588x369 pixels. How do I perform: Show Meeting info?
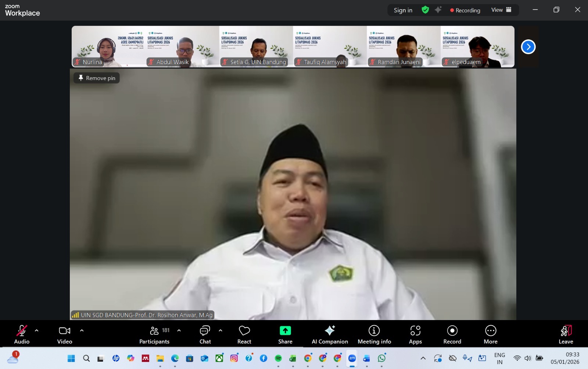[x=374, y=334]
